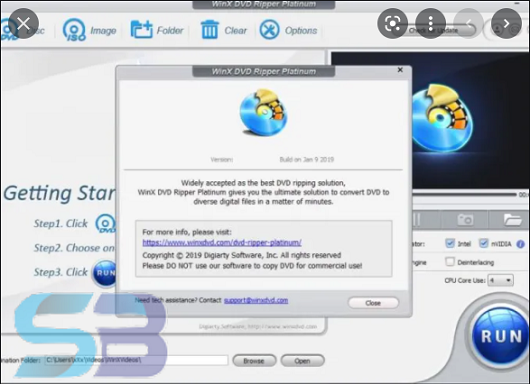Click the "Getting Star" heading text

coord(59,193)
